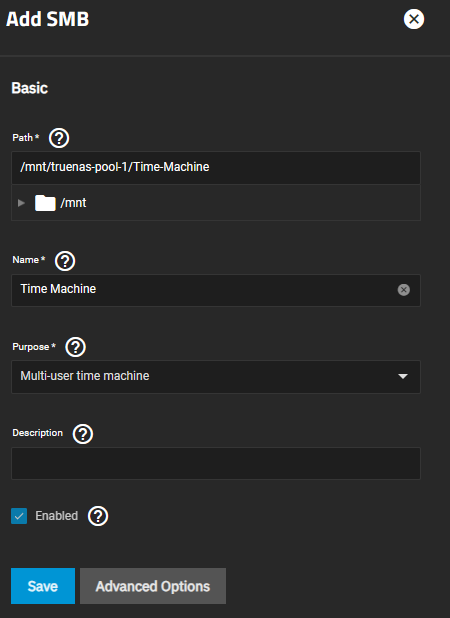Click into the empty Description field

(x=216, y=463)
